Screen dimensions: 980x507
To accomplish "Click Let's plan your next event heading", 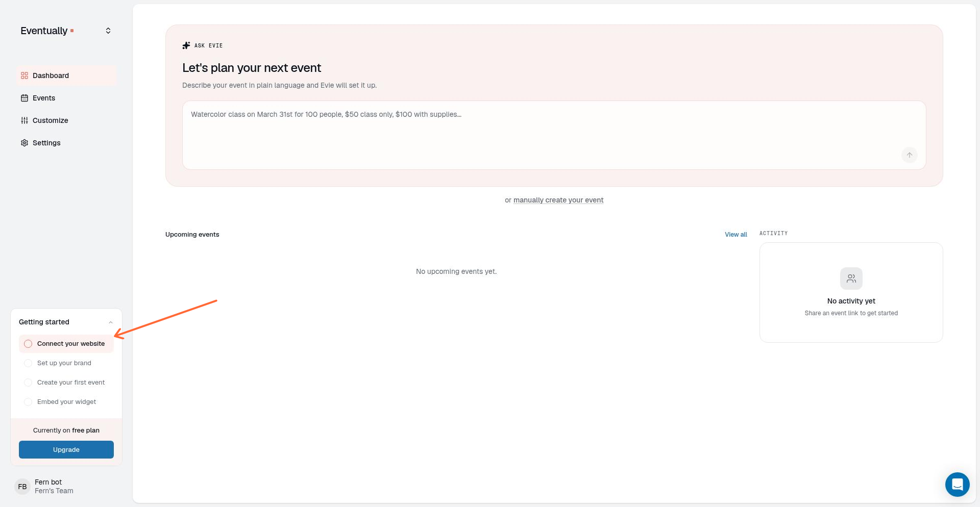I will coord(252,68).
